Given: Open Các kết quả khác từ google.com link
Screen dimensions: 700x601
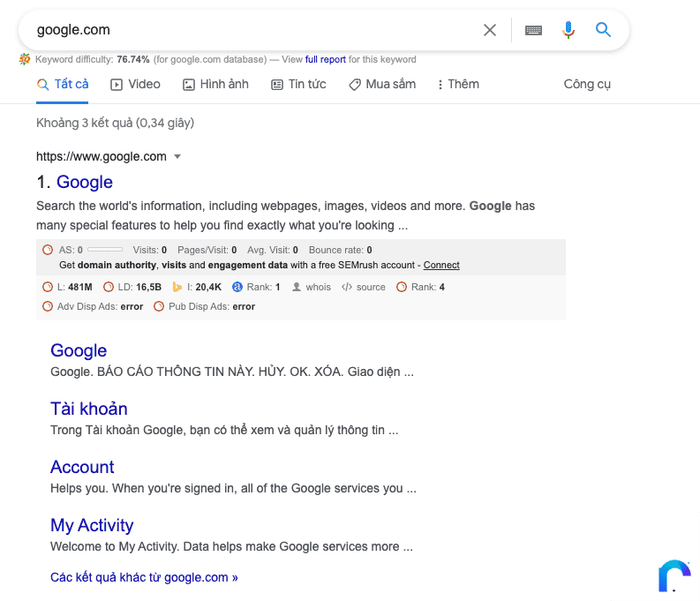Looking at the screenshot, I should [144, 577].
